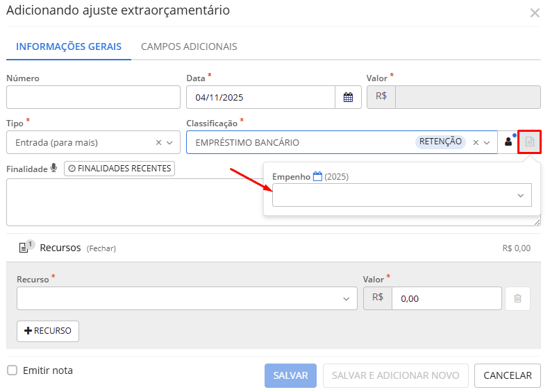Expand the Tipo dropdown

pyautogui.click(x=169, y=143)
